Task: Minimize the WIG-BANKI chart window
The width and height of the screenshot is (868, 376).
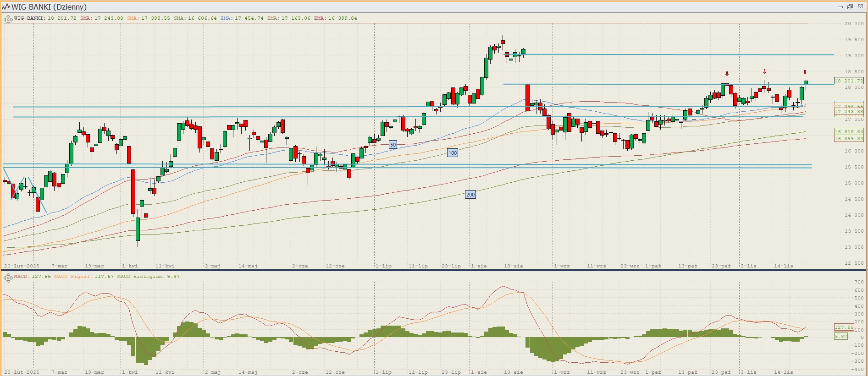Action: (840, 7)
